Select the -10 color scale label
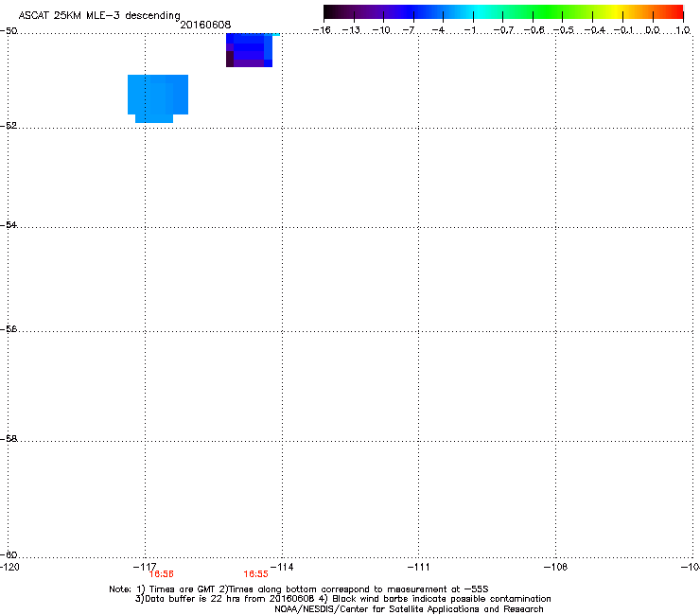The width and height of the screenshot is (700, 615). 381,30
